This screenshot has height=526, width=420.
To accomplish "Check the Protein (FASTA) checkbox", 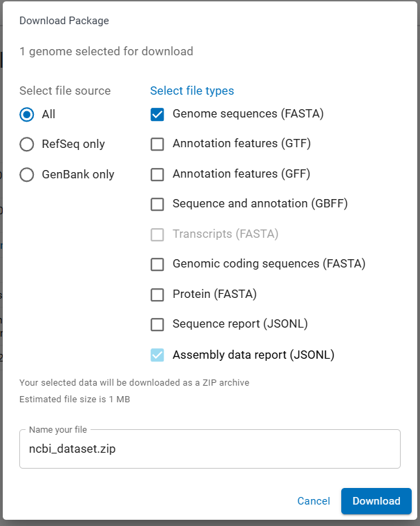I will pyautogui.click(x=157, y=294).
